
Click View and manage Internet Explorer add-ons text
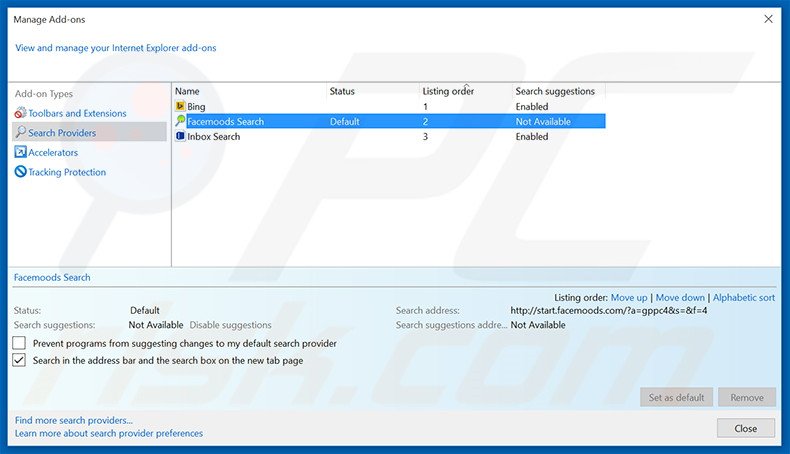tap(115, 48)
